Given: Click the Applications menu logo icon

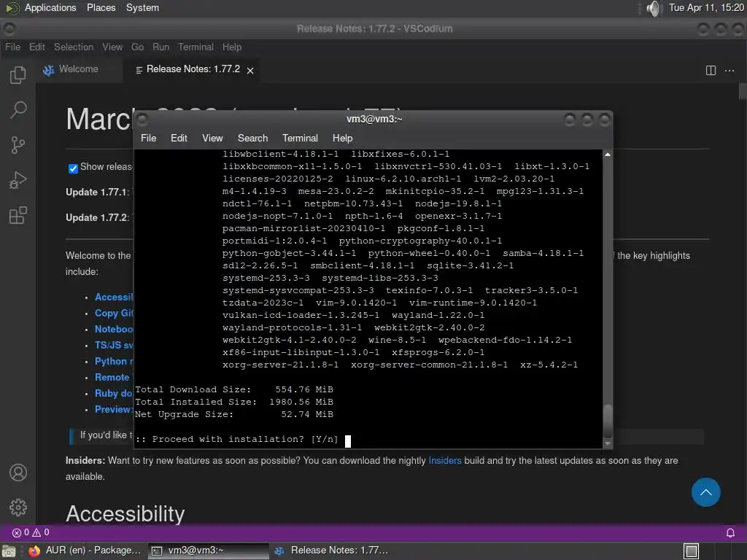Looking at the screenshot, I should point(12,8).
